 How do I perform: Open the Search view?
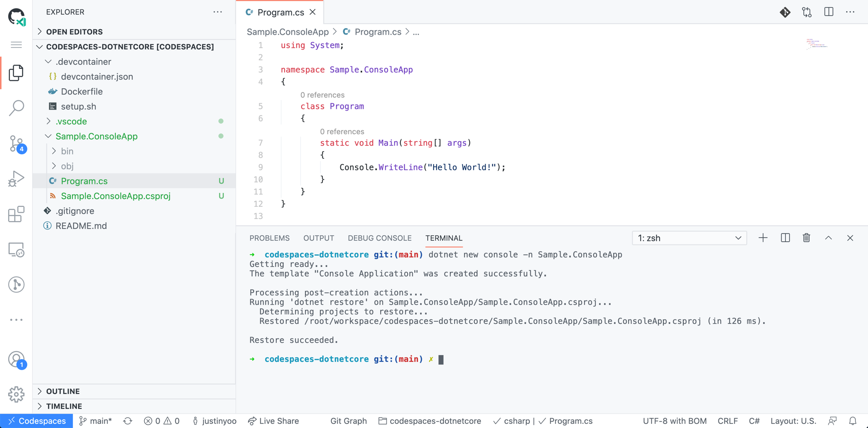16,108
